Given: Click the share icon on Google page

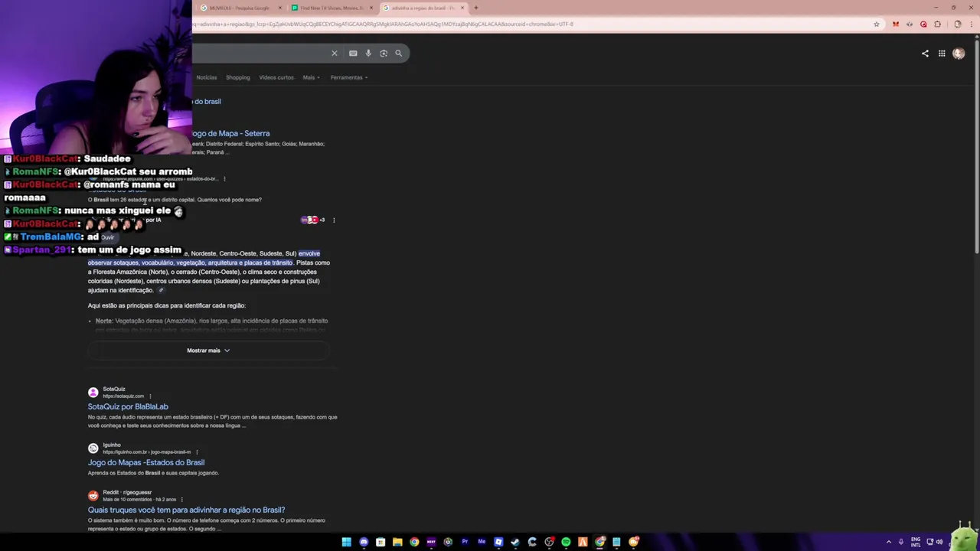Looking at the screenshot, I should point(925,54).
